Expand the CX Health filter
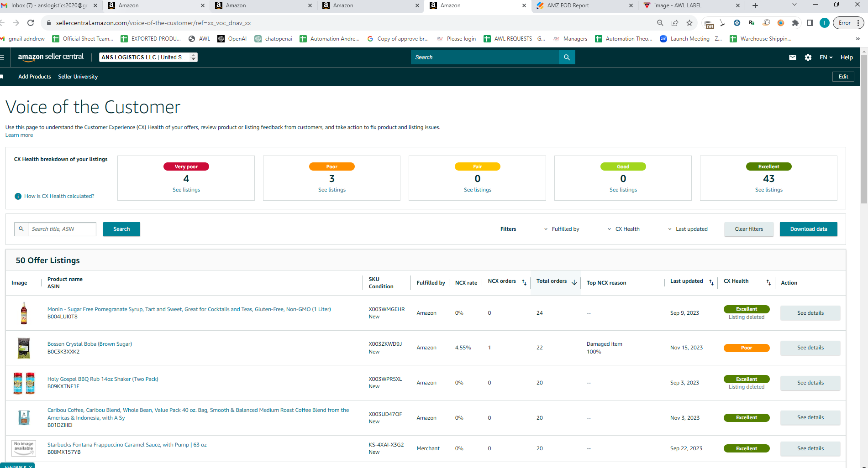 [x=623, y=229]
